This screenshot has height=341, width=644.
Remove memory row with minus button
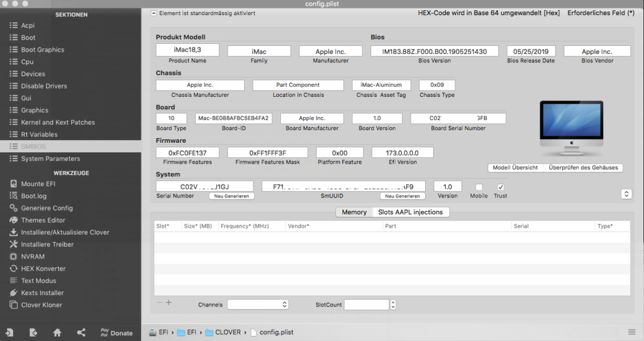(159, 303)
